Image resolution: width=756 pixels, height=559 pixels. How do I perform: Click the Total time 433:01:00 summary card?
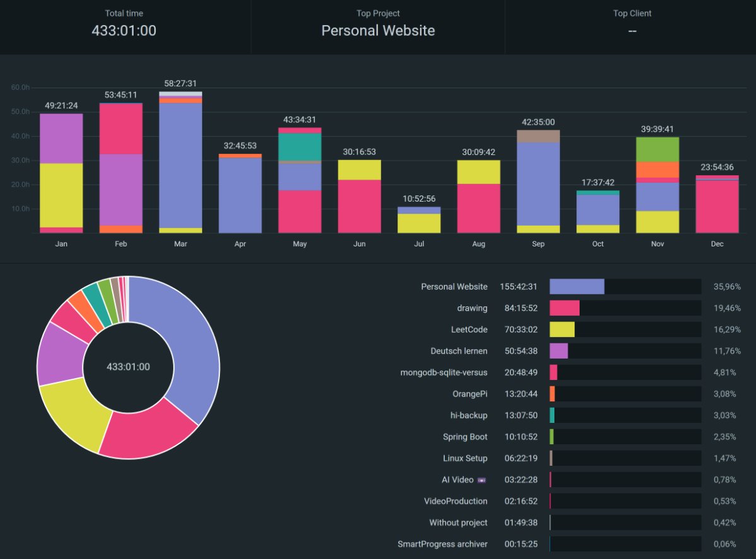[x=124, y=26]
